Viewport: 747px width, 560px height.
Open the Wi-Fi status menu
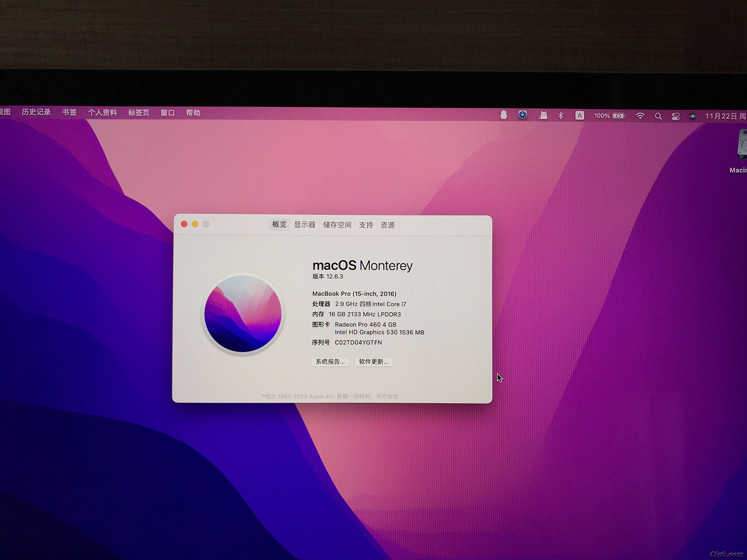tap(640, 116)
